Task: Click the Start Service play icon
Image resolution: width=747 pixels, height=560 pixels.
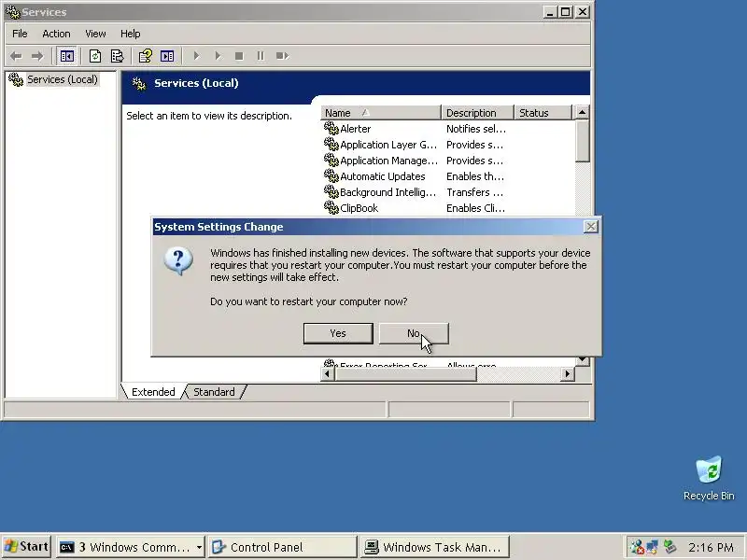Action: pos(196,56)
